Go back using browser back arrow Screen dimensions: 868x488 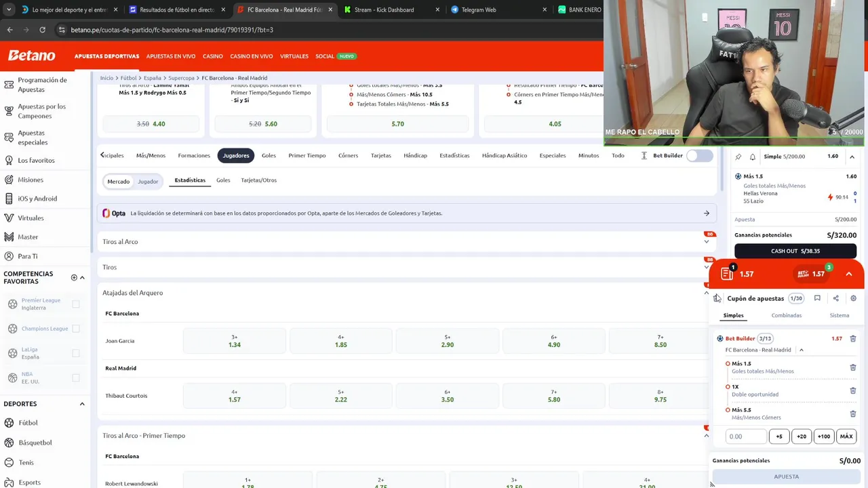point(9,30)
